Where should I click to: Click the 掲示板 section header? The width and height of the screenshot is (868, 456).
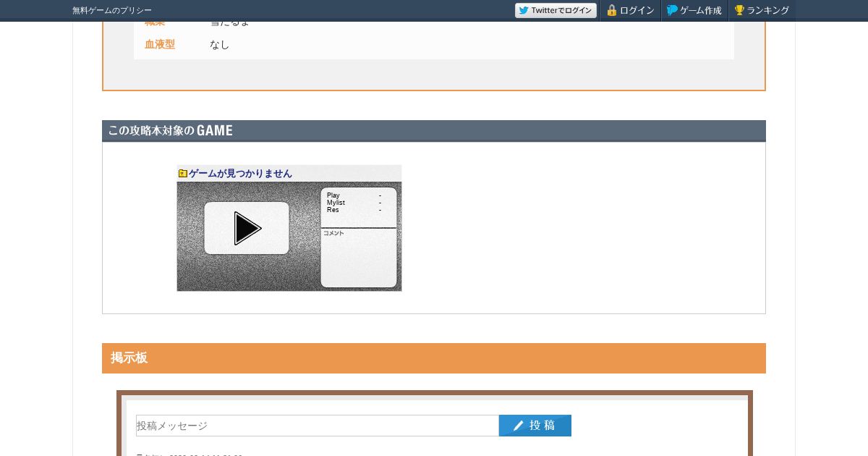coord(434,358)
